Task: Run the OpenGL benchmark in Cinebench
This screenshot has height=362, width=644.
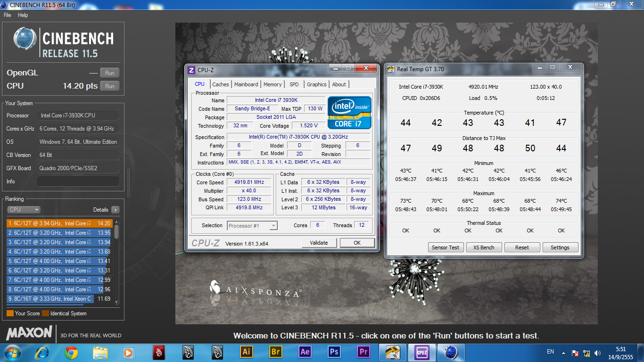Action: pos(110,73)
